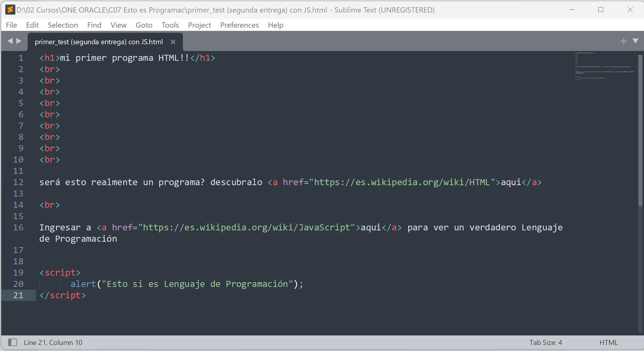Click 'para ver un verdadero Lenguaje' text
The image size is (644, 351).
[485, 228]
